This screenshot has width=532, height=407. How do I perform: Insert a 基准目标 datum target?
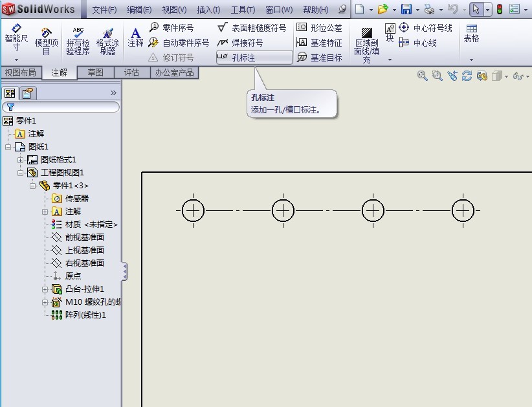[x=319, y=58]
